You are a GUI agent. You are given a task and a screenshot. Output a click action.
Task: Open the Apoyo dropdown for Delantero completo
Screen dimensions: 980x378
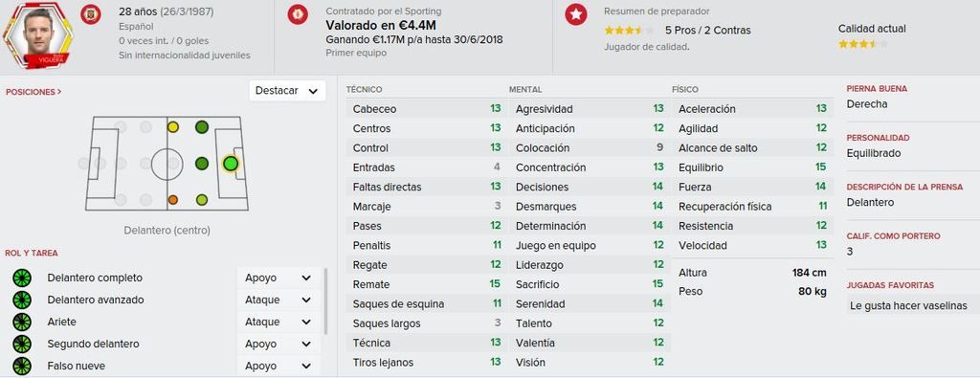click(x=278, y=278)
